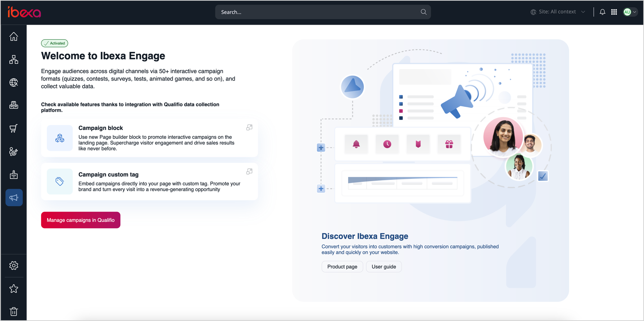Click the search magnifier icon

[423, 12]
